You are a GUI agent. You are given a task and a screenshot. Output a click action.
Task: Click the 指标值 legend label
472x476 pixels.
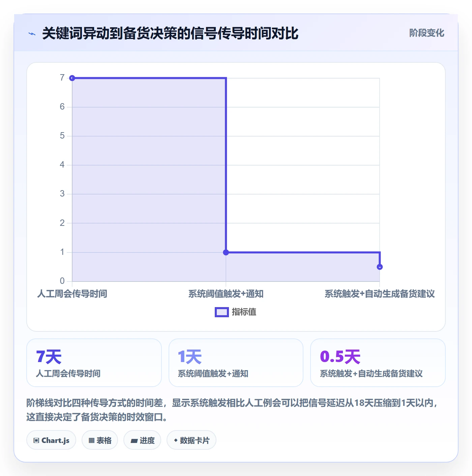click(x=244, y=312)
